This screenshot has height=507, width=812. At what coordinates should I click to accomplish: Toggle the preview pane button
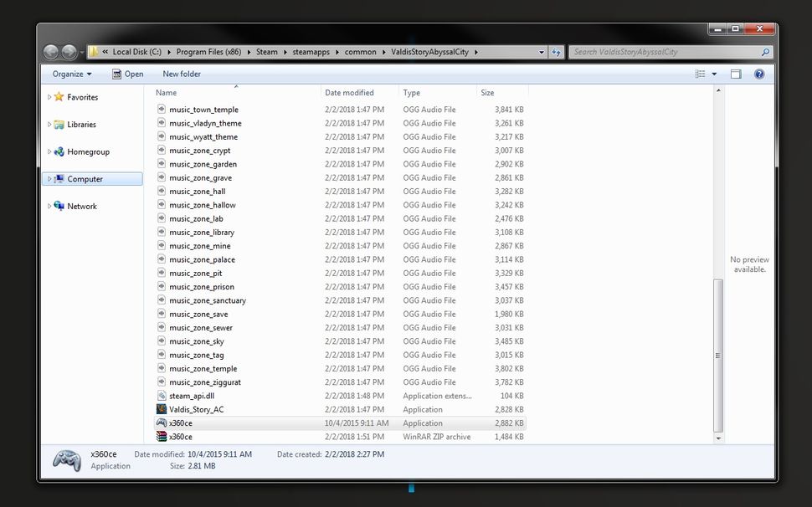(736, 74)
